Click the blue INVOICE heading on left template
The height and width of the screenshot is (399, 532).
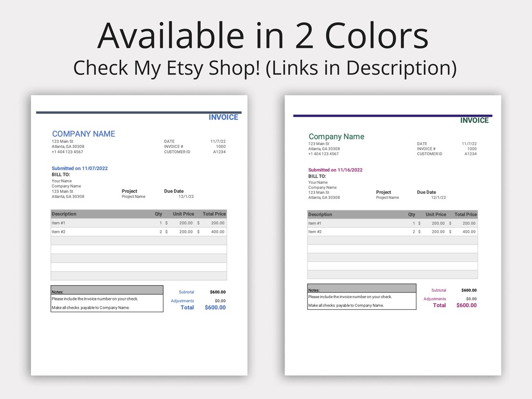point(224,117)
